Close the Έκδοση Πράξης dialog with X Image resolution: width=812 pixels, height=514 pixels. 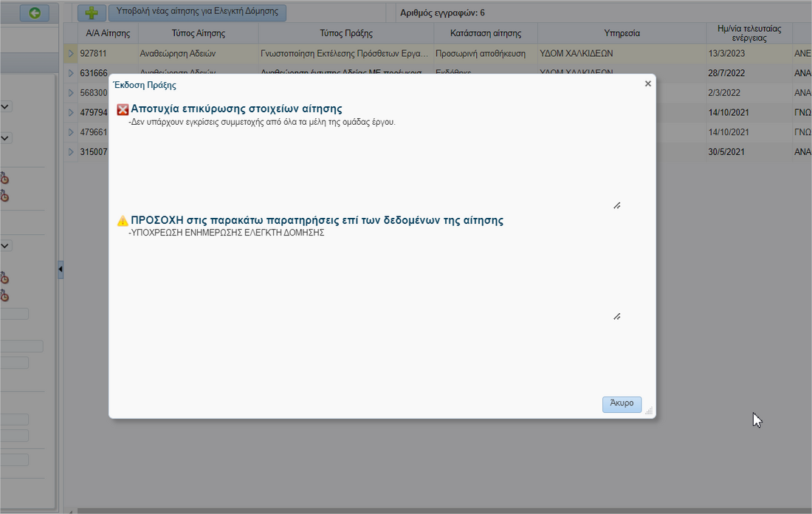[x=648, y=83]
